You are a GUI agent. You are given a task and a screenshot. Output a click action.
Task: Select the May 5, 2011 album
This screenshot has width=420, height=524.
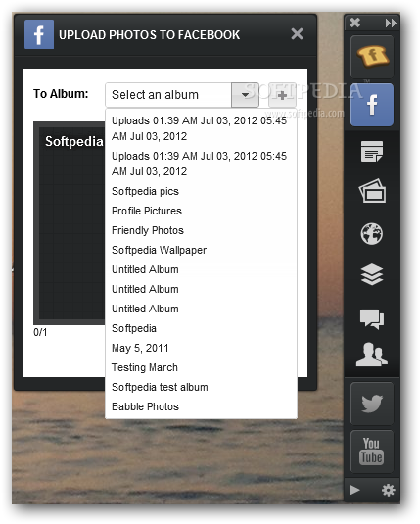click(x=201, y=348)
